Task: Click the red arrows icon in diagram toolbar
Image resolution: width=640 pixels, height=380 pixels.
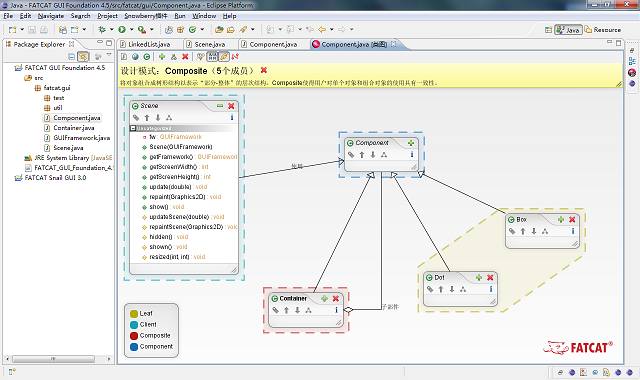Action: click(x=235, y=57)
